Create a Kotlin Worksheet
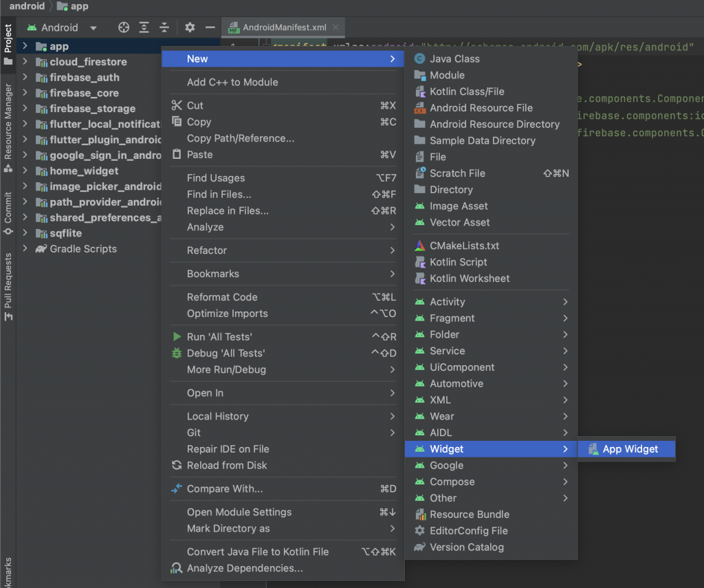The width and height of the screenshot is (704, 588). tap(491, 279)
